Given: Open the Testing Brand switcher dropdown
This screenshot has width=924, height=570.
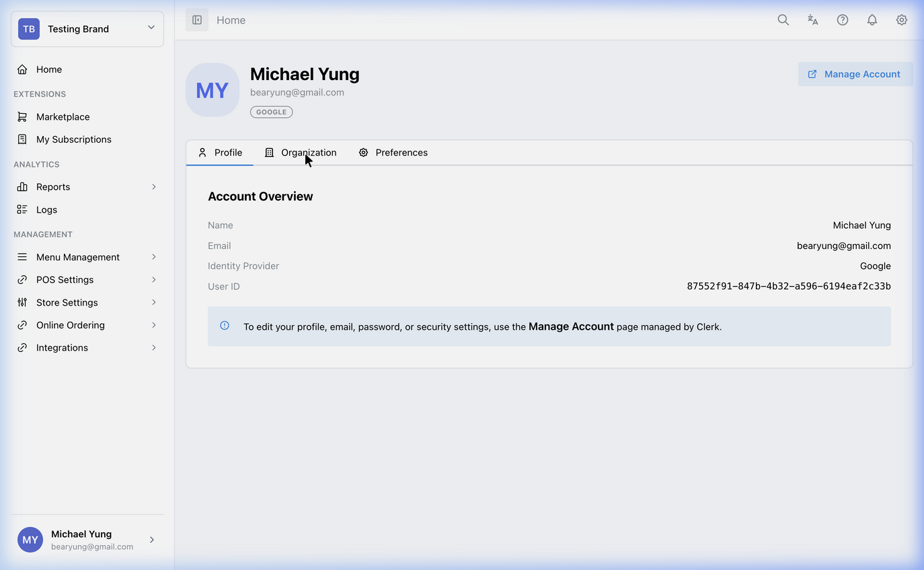Looking at the screenshot, I should click(87, 29).
